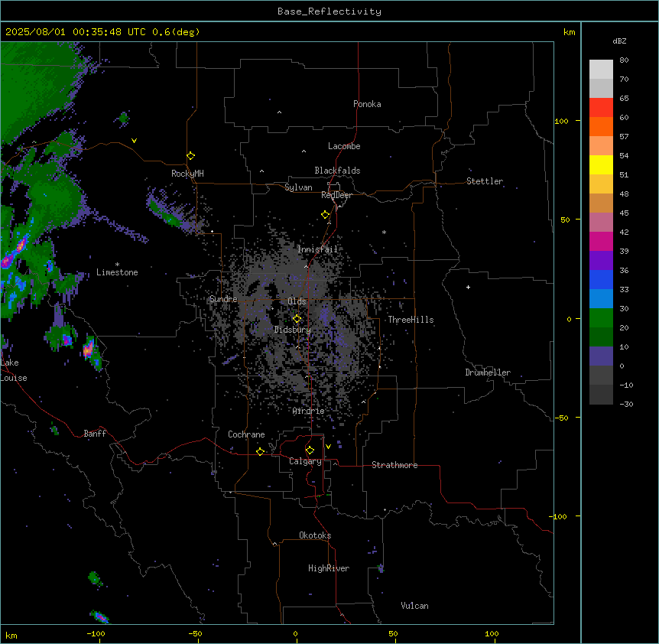Pick the yellow 51-54 dBZ legend color
The height and width of the screenshot is (644, 659).
pyautogui.click(x=601, y=164)
